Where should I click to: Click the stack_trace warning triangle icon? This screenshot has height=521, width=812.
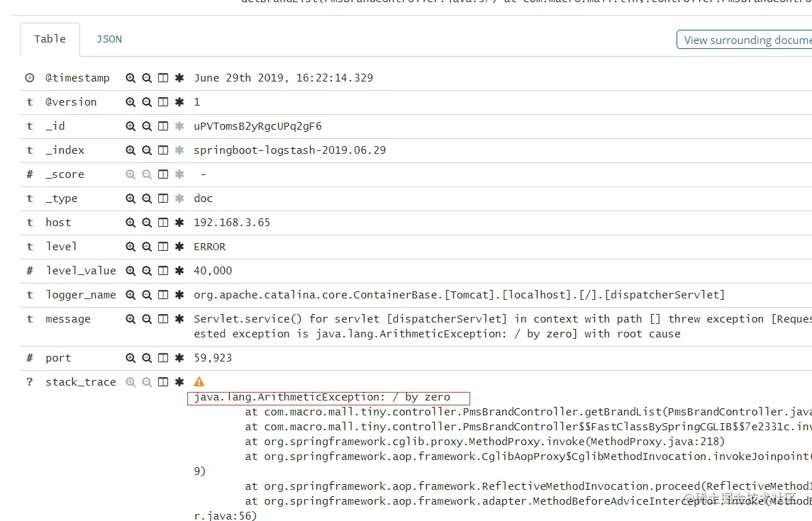[199, 382]
